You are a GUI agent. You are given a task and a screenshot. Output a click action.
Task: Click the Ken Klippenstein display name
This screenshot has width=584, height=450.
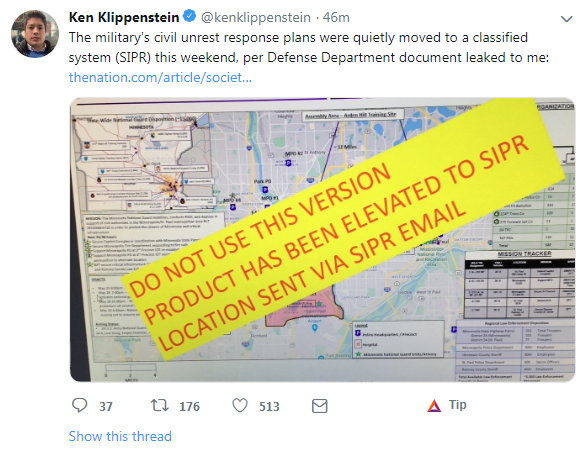[124, 18]
